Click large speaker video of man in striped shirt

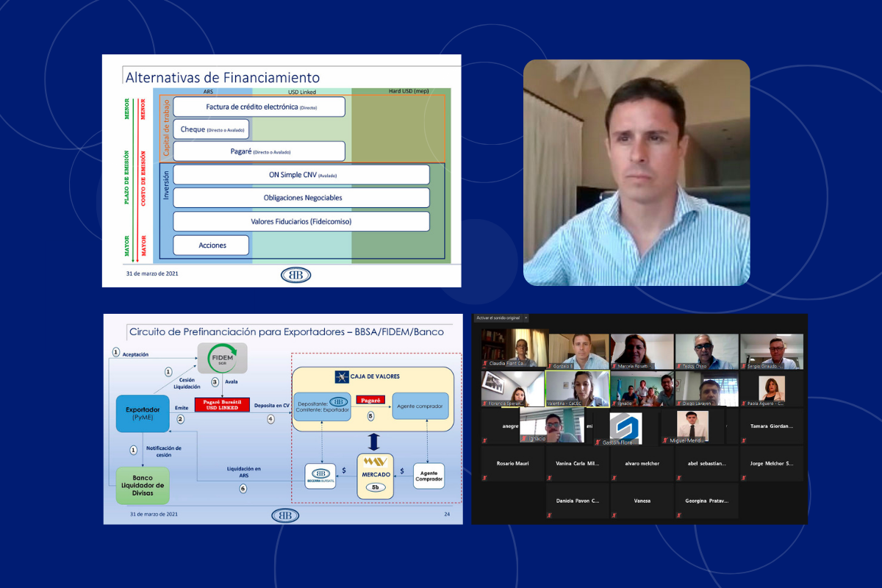tap(637, 173)
